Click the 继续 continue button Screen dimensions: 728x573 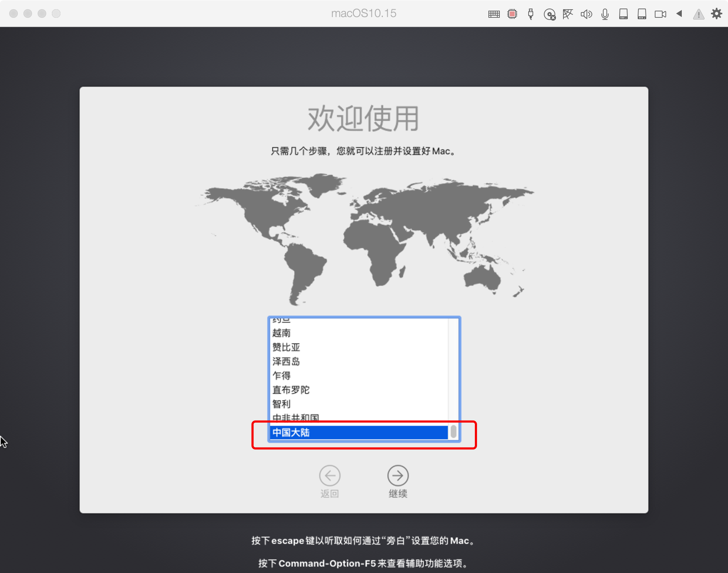398,475
